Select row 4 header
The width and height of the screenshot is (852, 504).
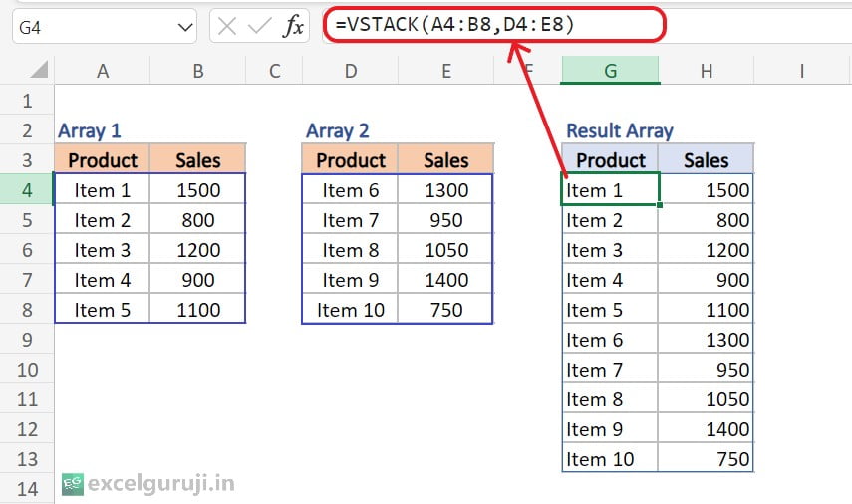27,190
